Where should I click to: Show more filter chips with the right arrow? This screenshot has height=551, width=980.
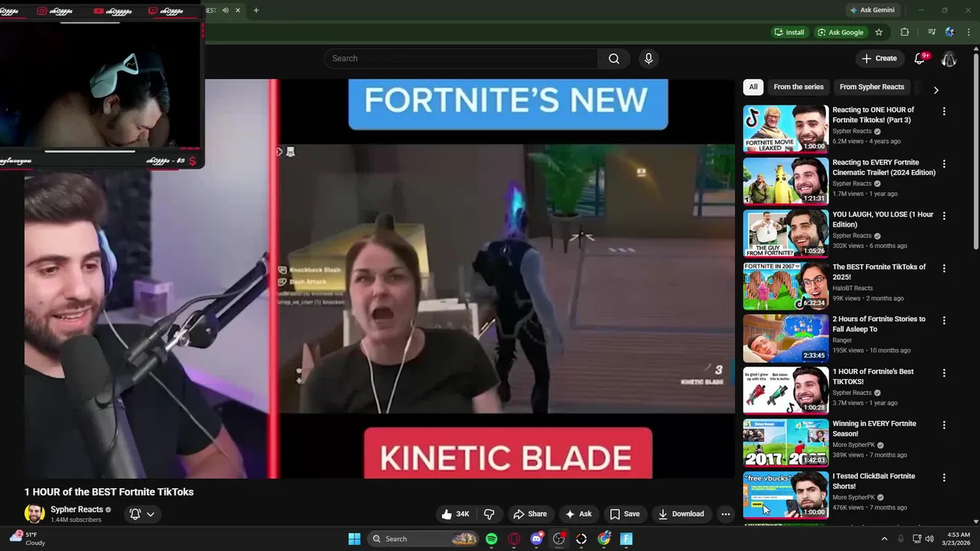tap(936, 90)
